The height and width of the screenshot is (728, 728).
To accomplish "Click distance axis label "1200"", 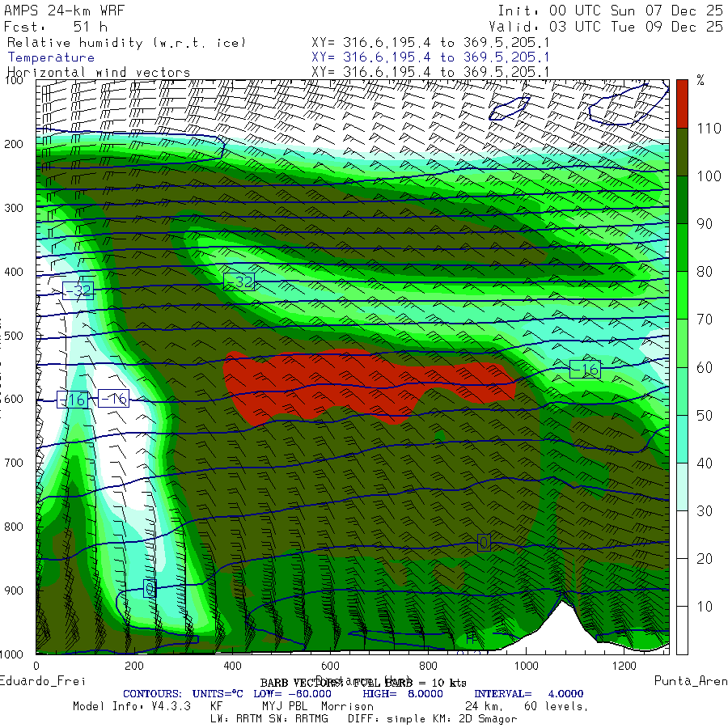I will pyautogui.click(x=624, y=667).
